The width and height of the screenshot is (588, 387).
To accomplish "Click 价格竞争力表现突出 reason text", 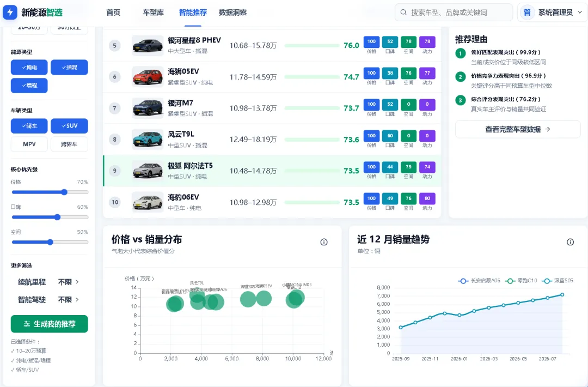I will (x=509, y=76).
